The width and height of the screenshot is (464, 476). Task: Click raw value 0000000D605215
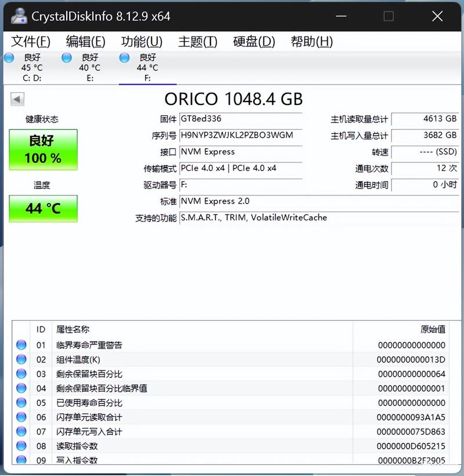pyautogui.click(x=411, y=446)
